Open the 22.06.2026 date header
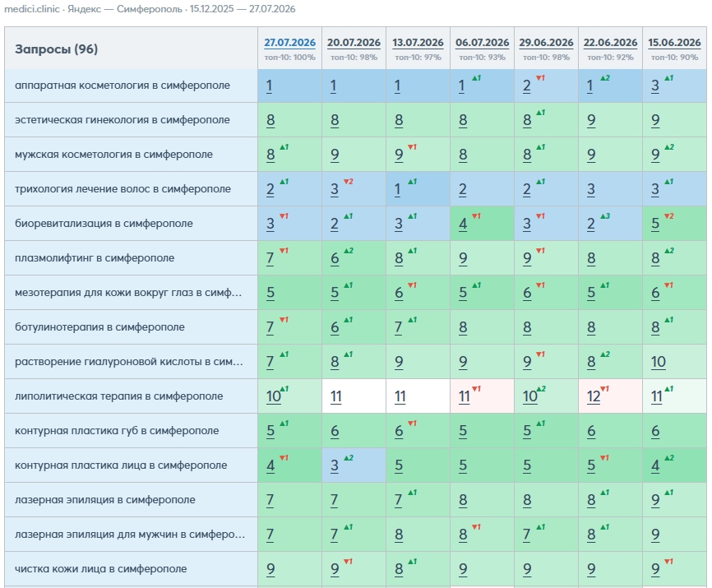 point(610,43)
